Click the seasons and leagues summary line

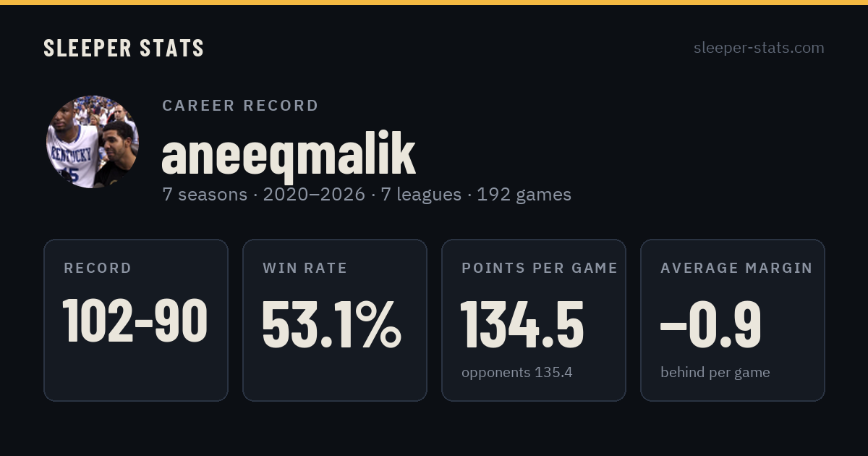(367, 195)
